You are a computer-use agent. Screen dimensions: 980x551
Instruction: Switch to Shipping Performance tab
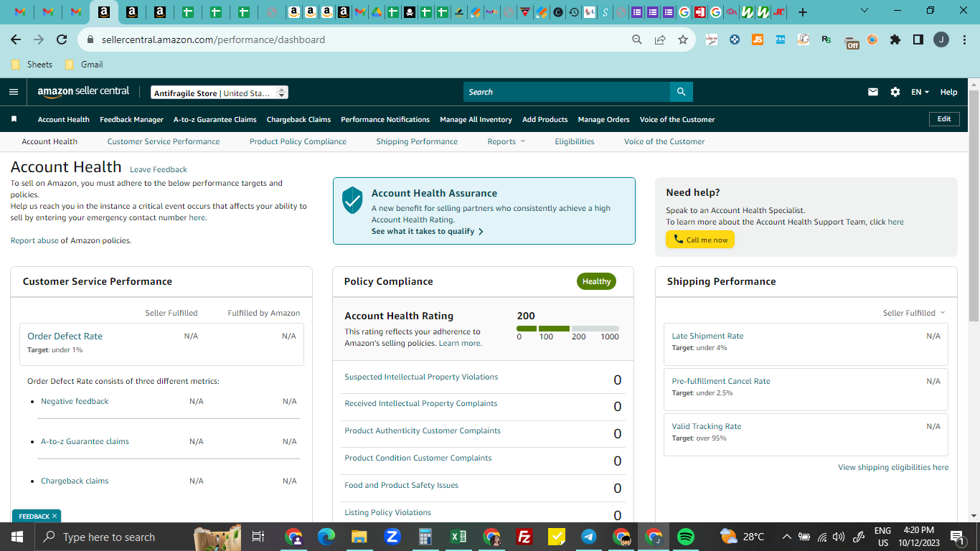(417, 141)
